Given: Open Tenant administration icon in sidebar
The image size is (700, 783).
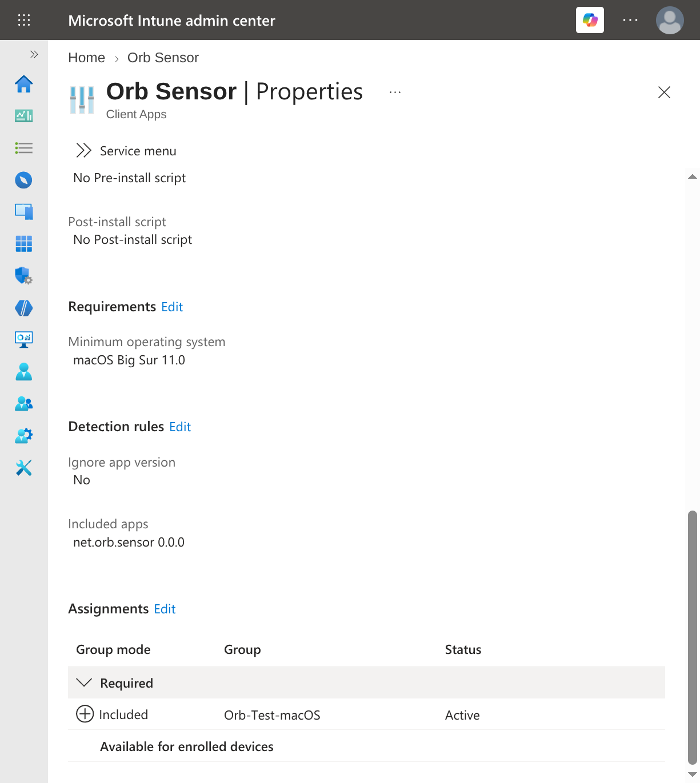Looking at the screenshot, I should 24,436.
